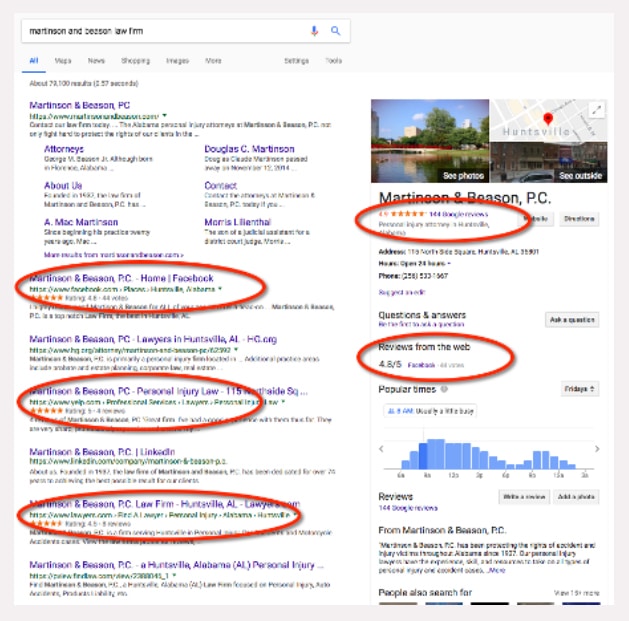
Task: Click the Directions button
Action: [579, 219]
